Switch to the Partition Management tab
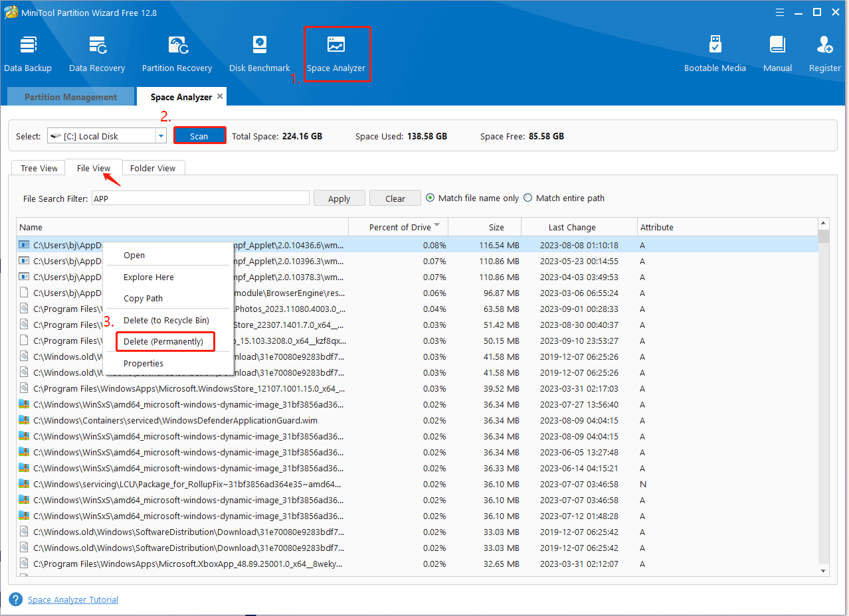Screen dimensions: 849x616 [70, 97]
